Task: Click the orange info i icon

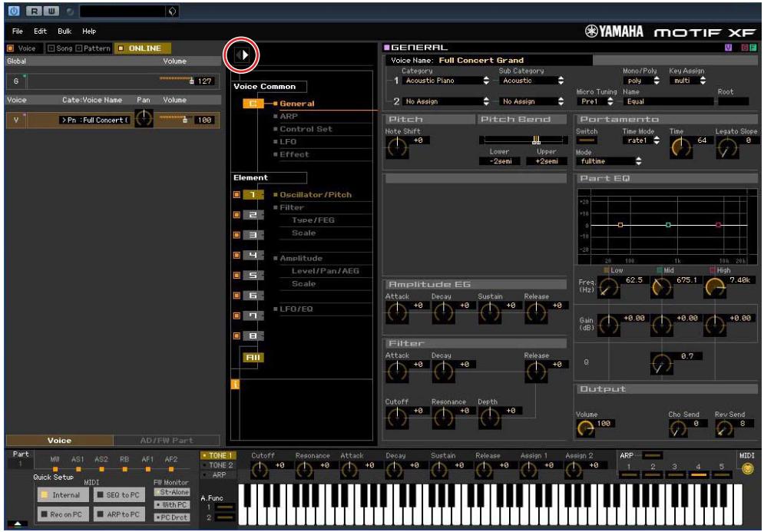Action: (x=235, y=385)
